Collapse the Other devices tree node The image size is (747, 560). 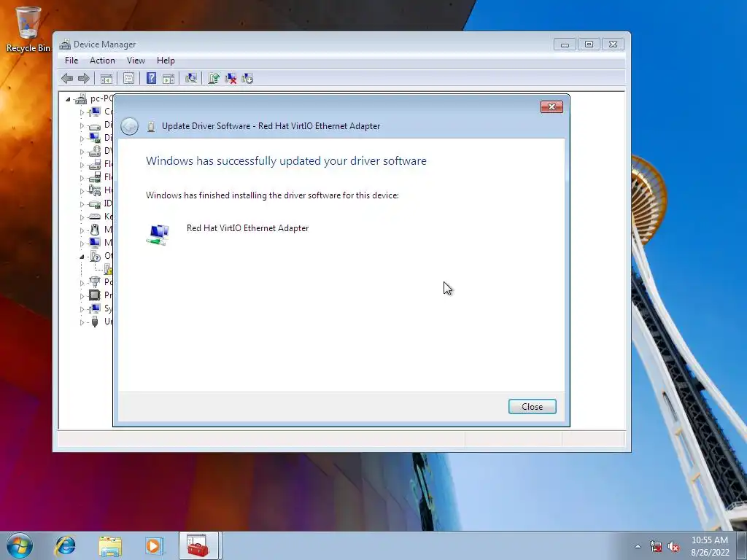click(82, 257)
